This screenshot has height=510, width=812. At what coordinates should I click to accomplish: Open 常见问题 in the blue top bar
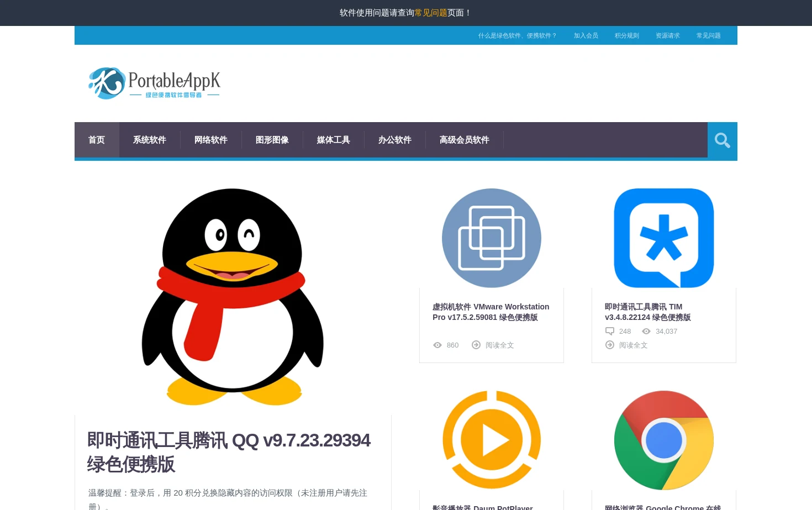pyautogui.click(x=709, y=35)
